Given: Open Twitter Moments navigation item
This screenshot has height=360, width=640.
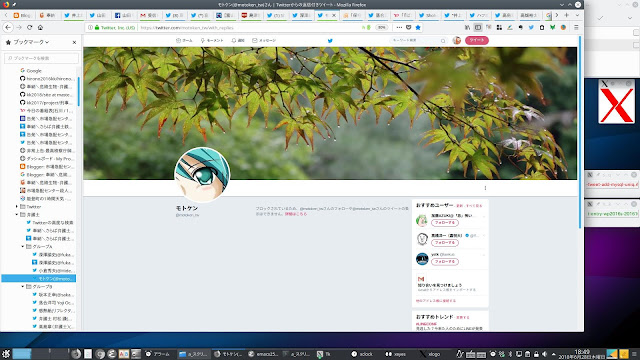Looking at the screenshot, I should point(212,40).
